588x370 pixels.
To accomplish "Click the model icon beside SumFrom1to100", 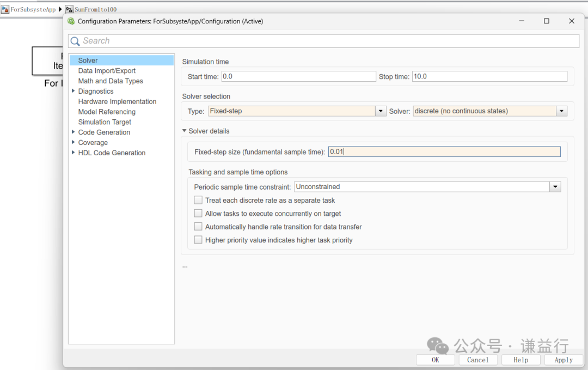I will [69, 9].
